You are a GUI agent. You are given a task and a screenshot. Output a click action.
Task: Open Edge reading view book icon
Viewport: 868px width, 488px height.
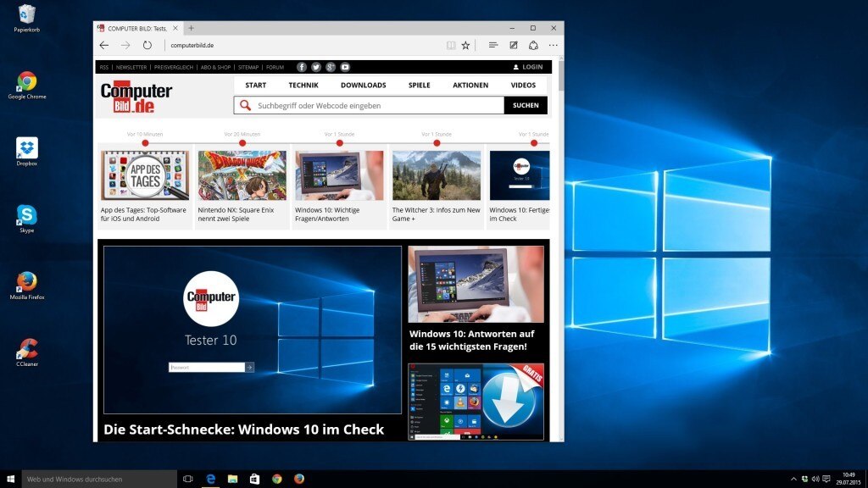(451, 45)
